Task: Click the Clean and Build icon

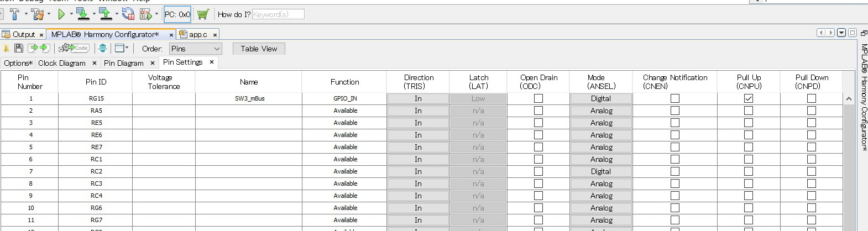Action: 38,14
